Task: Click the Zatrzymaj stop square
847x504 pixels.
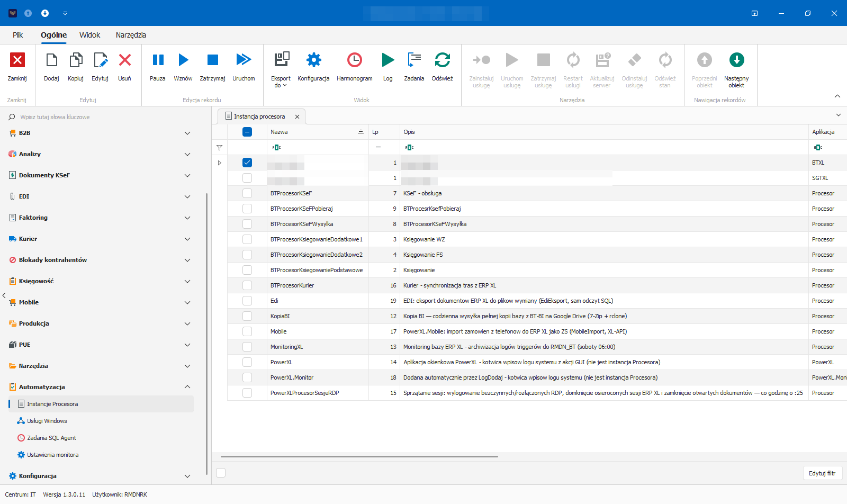Action: pos(213,60)
